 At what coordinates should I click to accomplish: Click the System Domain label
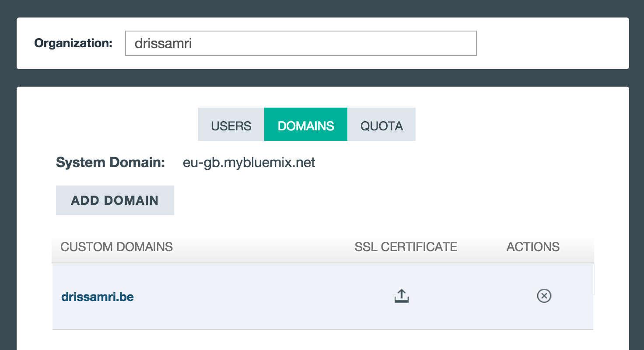[110, 163]
